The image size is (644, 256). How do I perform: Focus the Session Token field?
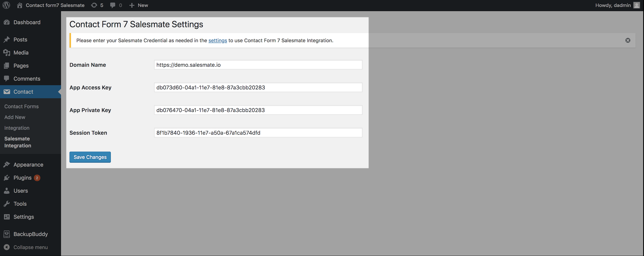pos(258,132)
